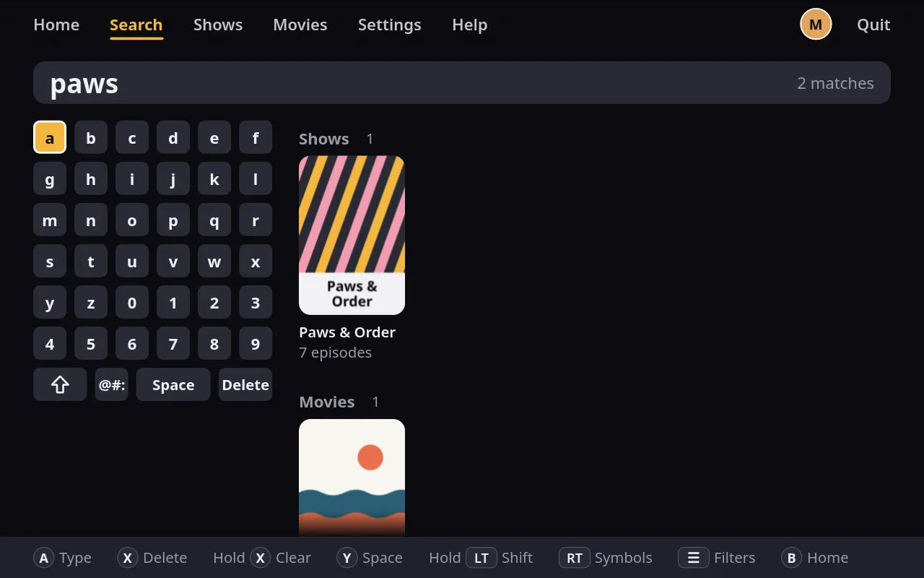
Task: Tap the letter y key
Action: [x=50, y=302]
